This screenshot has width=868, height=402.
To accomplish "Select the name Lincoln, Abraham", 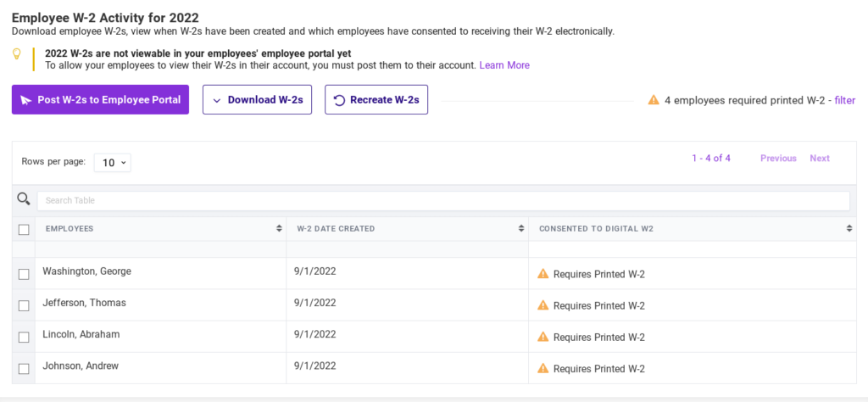I will [81, 334].
